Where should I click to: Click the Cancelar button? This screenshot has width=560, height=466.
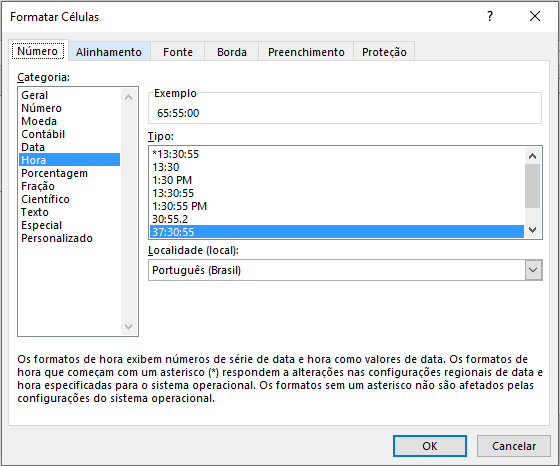pyautogui.click(x=514, y=446)
